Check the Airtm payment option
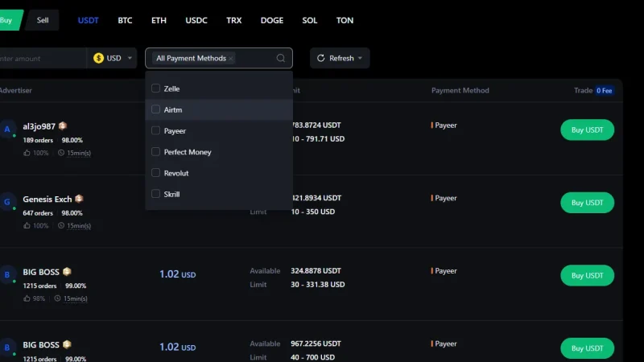 point(155,109)
